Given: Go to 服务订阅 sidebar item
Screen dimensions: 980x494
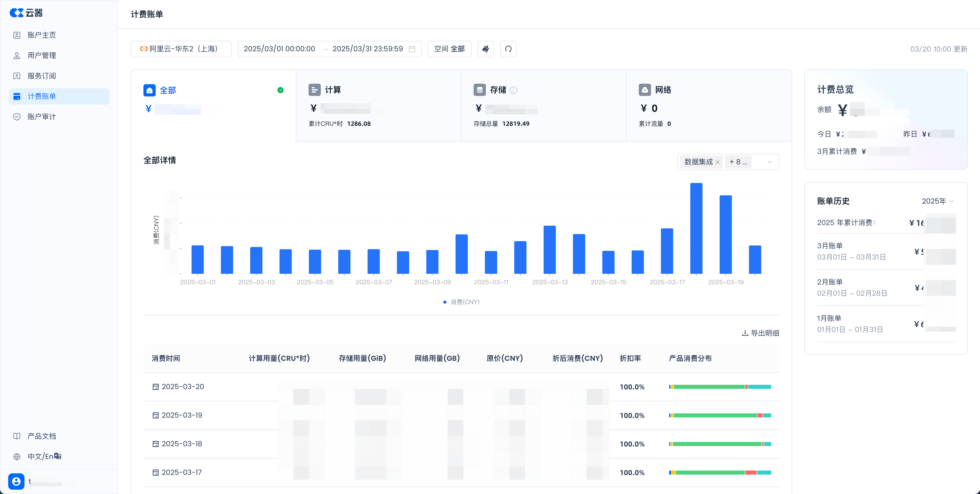Looking at the screenshot, I should [x=41, y=76].
